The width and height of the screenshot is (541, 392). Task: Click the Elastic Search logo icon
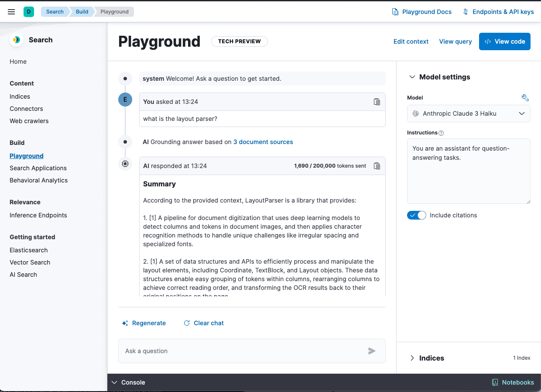[17, 40]
